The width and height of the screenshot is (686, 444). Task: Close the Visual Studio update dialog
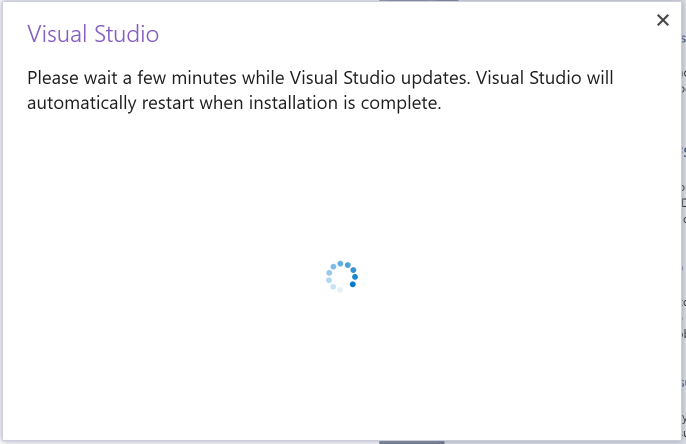pos(663,20)
